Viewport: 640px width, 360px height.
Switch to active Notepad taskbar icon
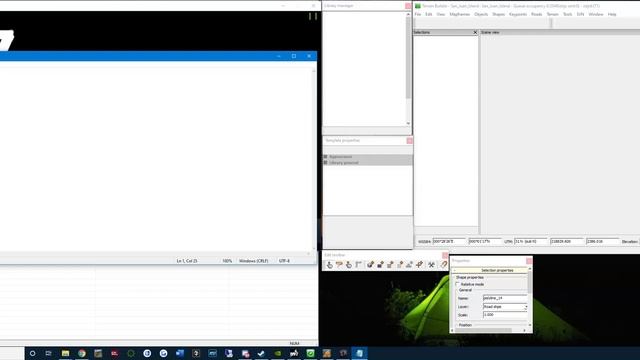point(359,353)
